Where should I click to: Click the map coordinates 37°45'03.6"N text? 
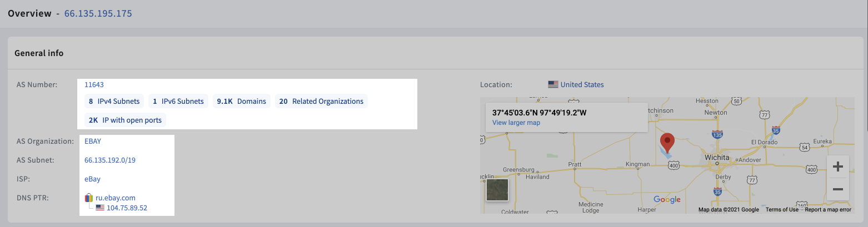(539, 112)
